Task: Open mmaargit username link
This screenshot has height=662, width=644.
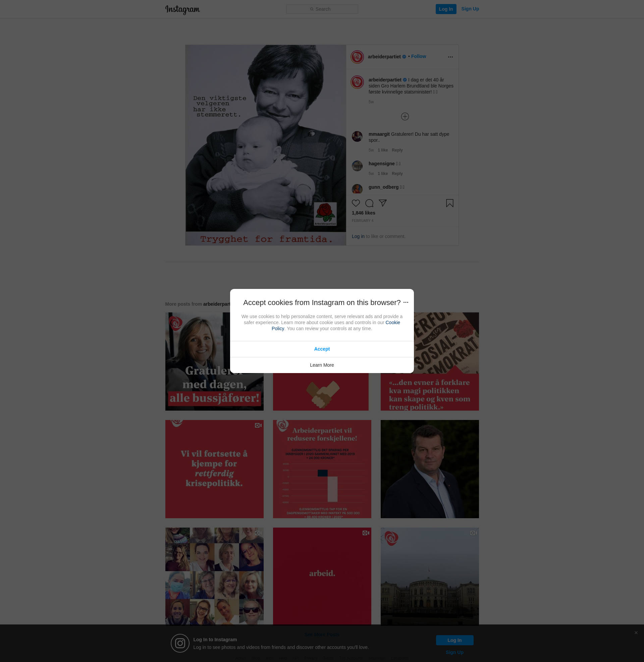Action: (379, 134)
